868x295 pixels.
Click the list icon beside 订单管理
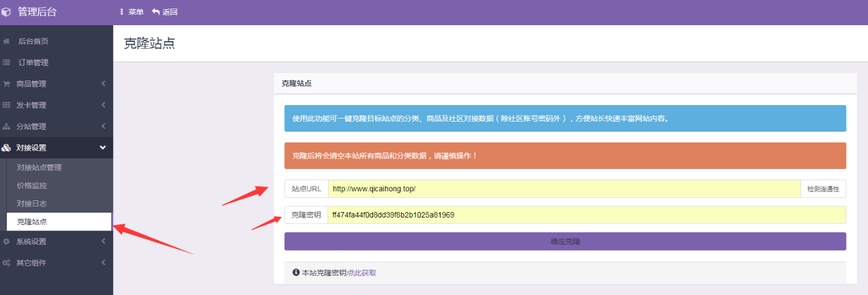click(7, 63)
